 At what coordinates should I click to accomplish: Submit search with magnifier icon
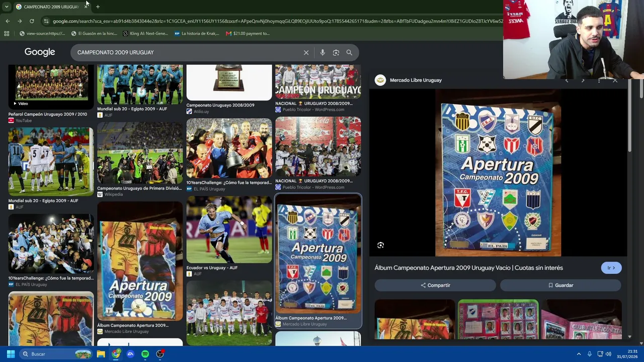coord(349,52)
